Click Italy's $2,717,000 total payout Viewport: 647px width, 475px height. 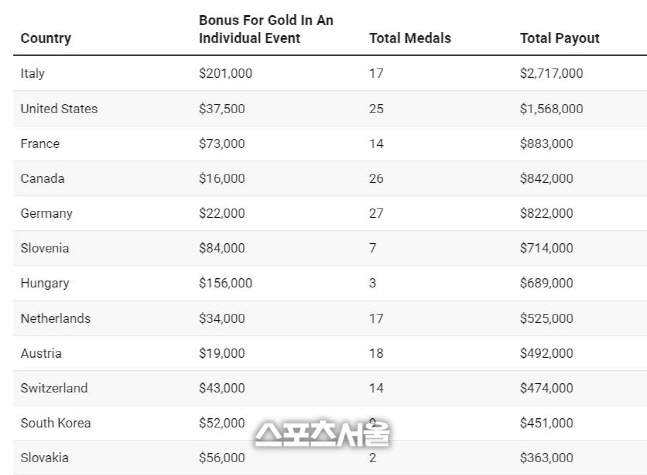(551, 73)
